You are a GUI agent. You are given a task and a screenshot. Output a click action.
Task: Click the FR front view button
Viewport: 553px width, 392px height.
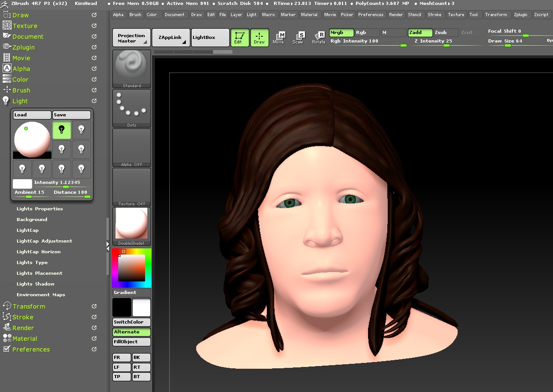122,358
